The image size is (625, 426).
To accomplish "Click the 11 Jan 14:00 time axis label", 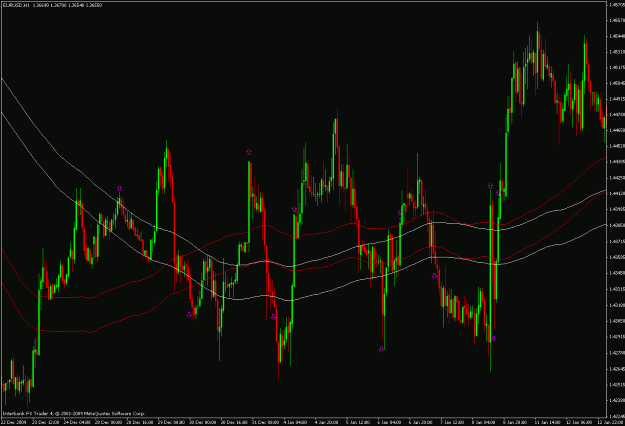I will click(x=547, y=422).
